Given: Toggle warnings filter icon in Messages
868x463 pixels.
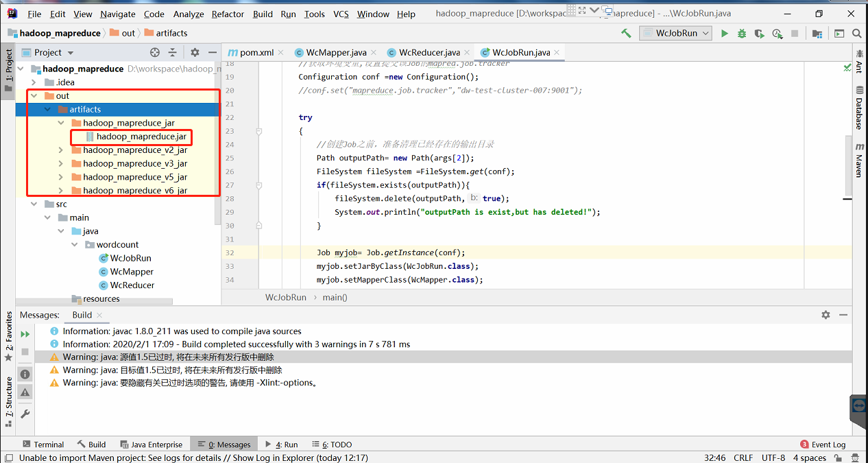Looking at the screenshot, I should pyautogui.click(x=25, y=392).
